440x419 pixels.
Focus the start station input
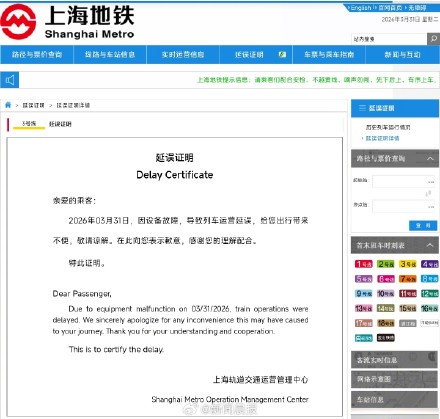pyautogui.click(x=403, y=182)
